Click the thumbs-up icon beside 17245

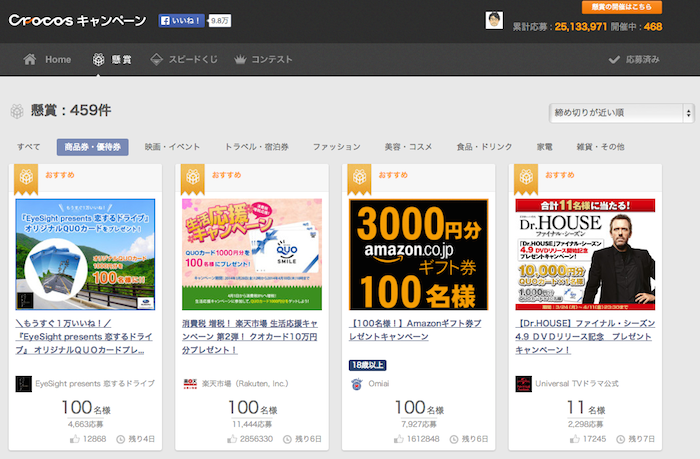point(575,439)
